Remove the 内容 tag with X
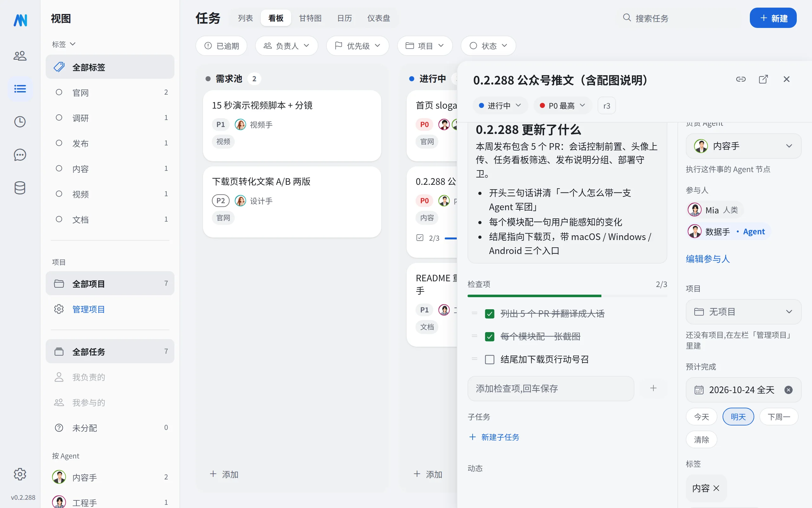This screenshot has width=812, height=508. click(717, 488)
